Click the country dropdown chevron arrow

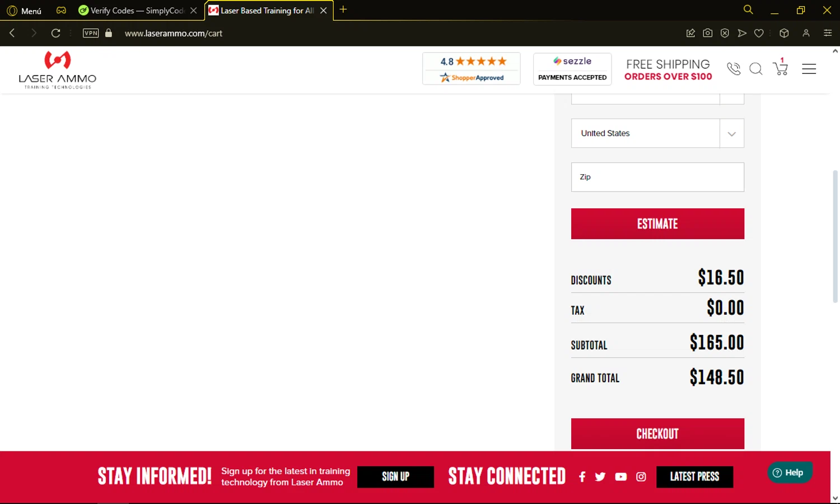(731, 134)
